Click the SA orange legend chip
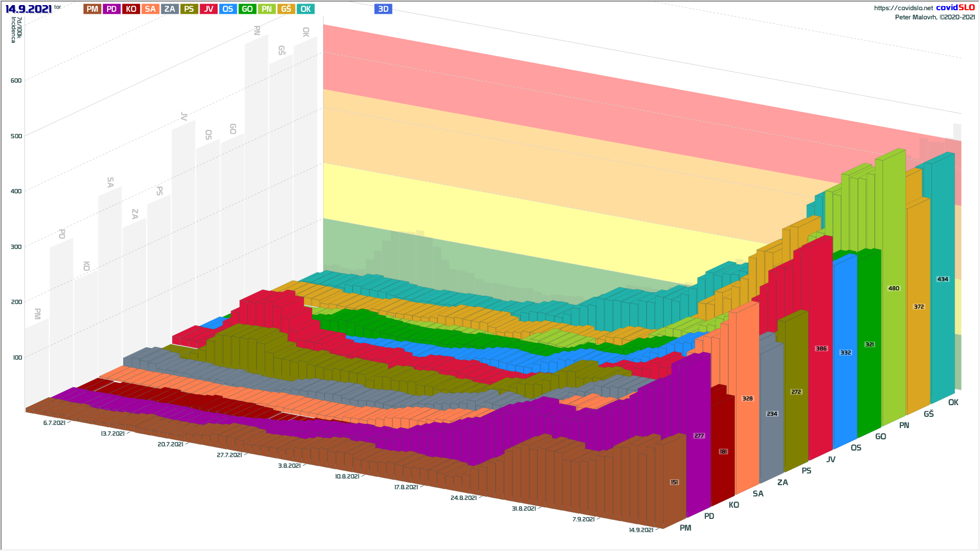This screenshot has height=551, width=980. 150,9
